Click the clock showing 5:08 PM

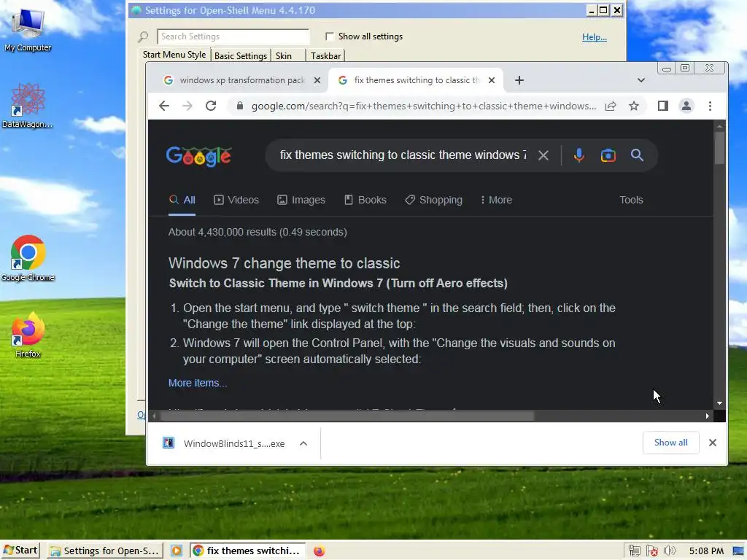click(x=706, y=551)
